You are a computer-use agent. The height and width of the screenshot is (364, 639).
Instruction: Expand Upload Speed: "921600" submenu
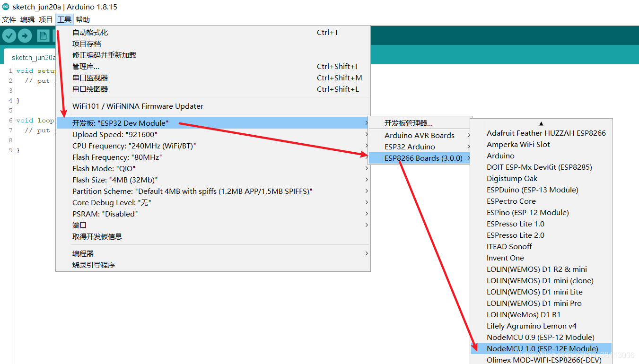pos(213,135)
